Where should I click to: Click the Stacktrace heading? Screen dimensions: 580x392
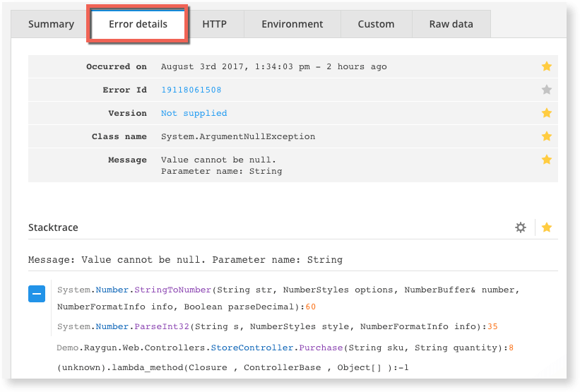[53, 227]
